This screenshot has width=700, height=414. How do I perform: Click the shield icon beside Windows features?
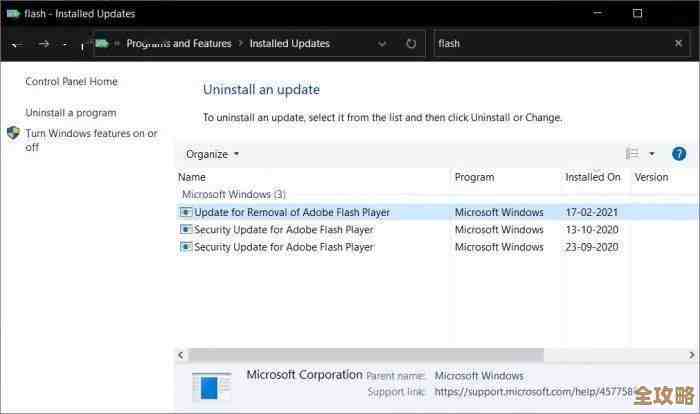(x=13, y=133)
